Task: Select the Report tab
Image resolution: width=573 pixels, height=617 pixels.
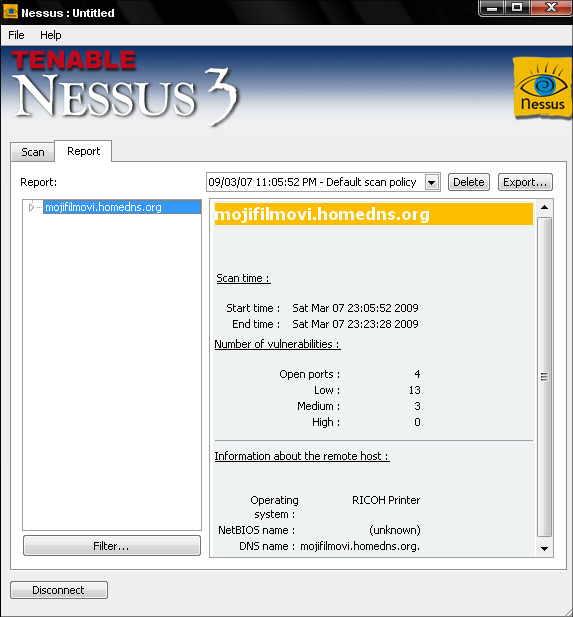Action: click(83, 151)
